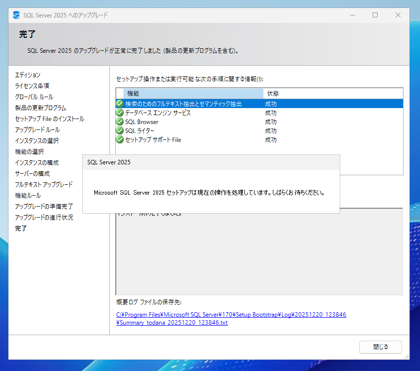Select the SQL ライター feature row
420x371 pixels.
[259, 130]
